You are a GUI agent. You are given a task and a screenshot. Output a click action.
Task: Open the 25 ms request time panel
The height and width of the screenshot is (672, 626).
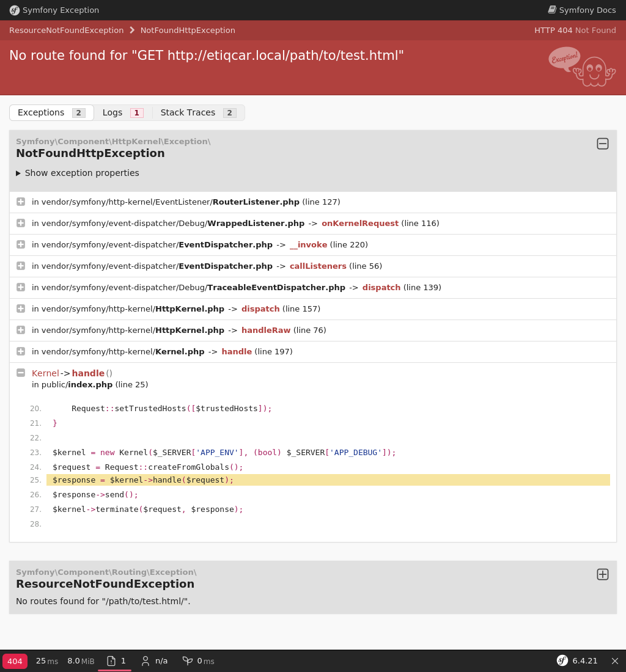pos(46,661)
